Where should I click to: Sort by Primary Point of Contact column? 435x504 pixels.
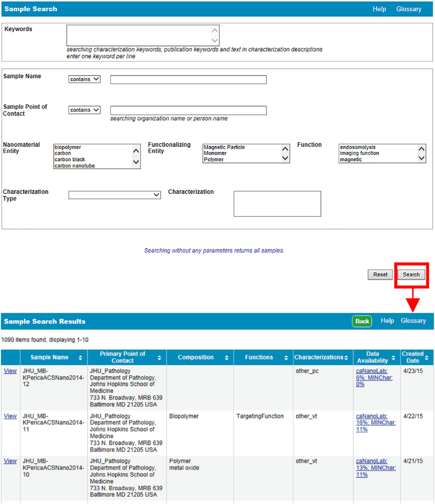[159, 358]
